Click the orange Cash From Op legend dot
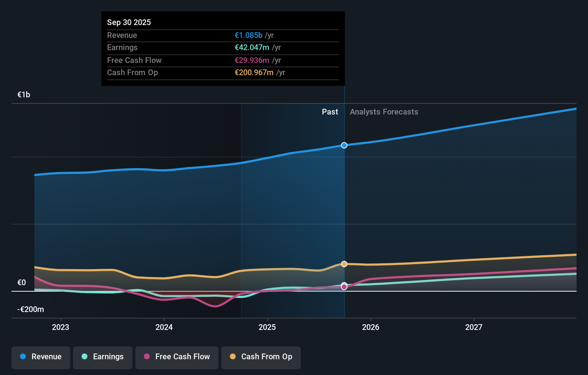Viewport: 588px width, 375px height. pos(233,357)
